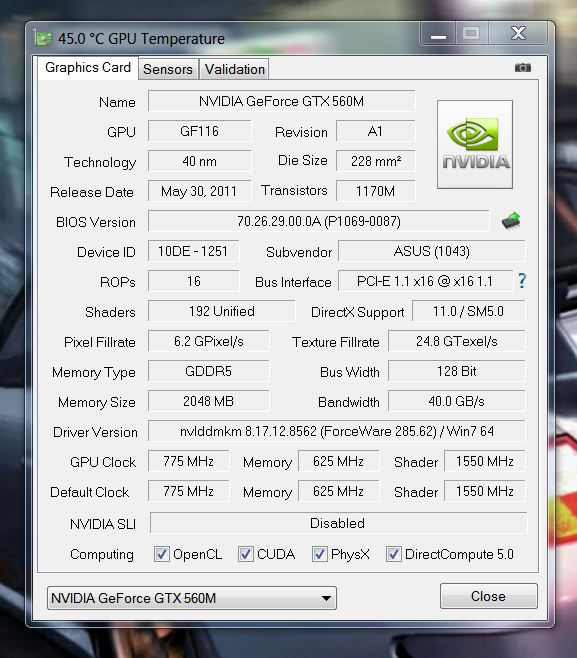Select the Graphics Card tab
Screen dimensions: 577x658
pyautogui.click(x=88, y=68)
